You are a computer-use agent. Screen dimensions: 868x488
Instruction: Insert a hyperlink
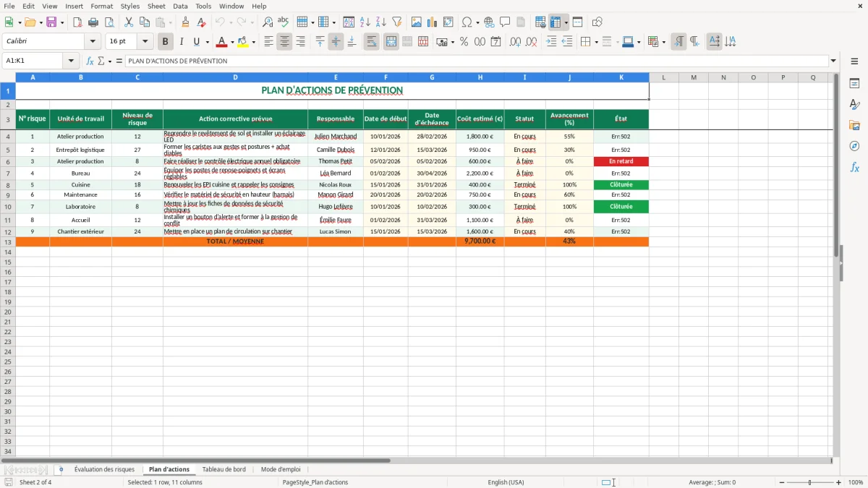pos(489,22)
